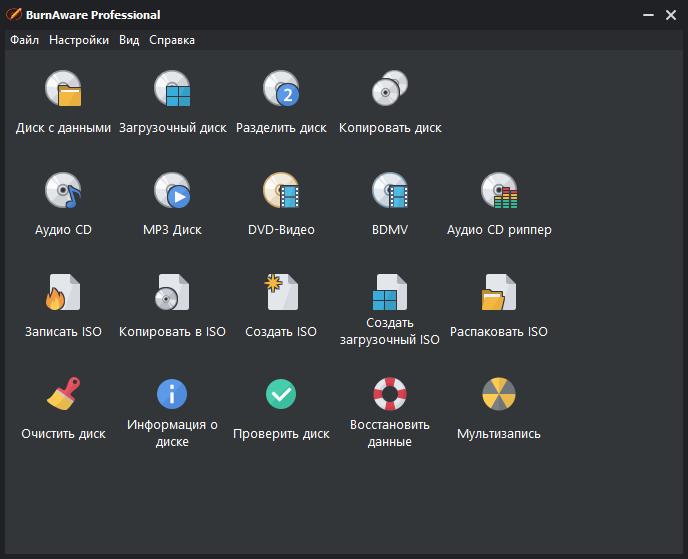The image size is (688, 559).
Task: Open the Диск с данными icon
Action: [63, 90]
